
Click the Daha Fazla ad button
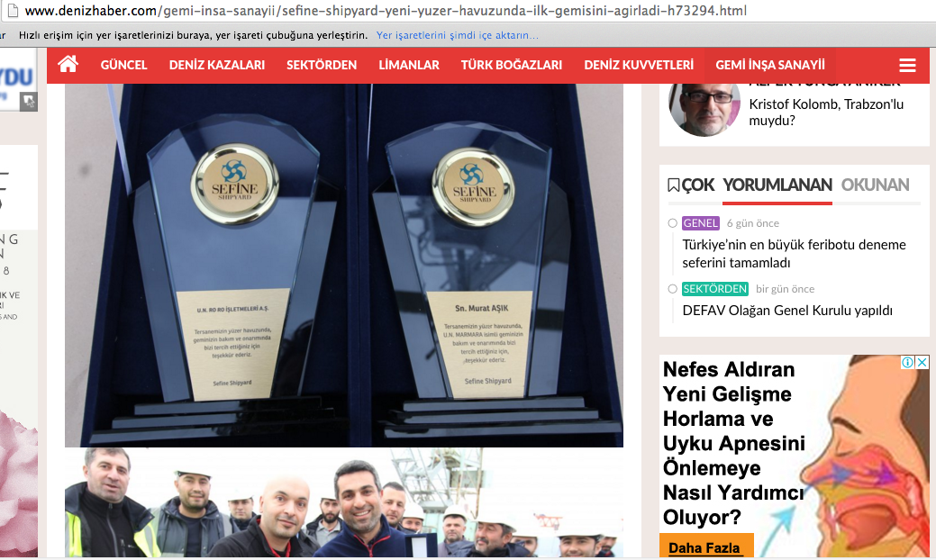[x=706, y=546]
